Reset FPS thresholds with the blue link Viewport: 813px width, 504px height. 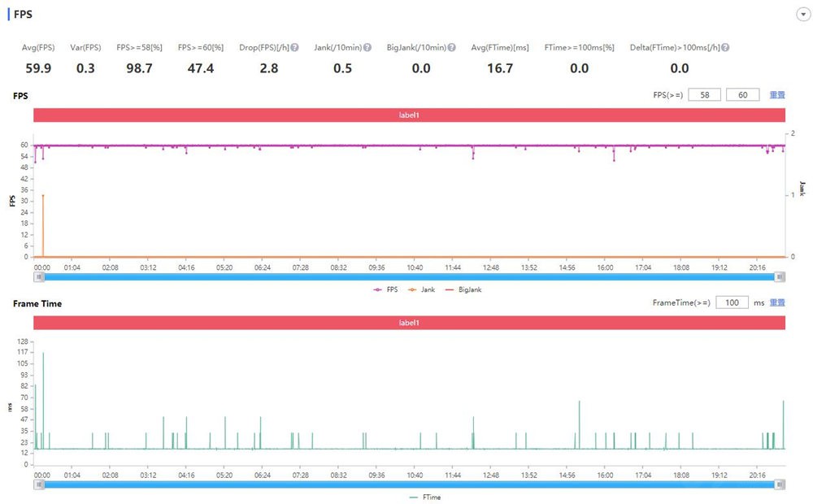776,95
